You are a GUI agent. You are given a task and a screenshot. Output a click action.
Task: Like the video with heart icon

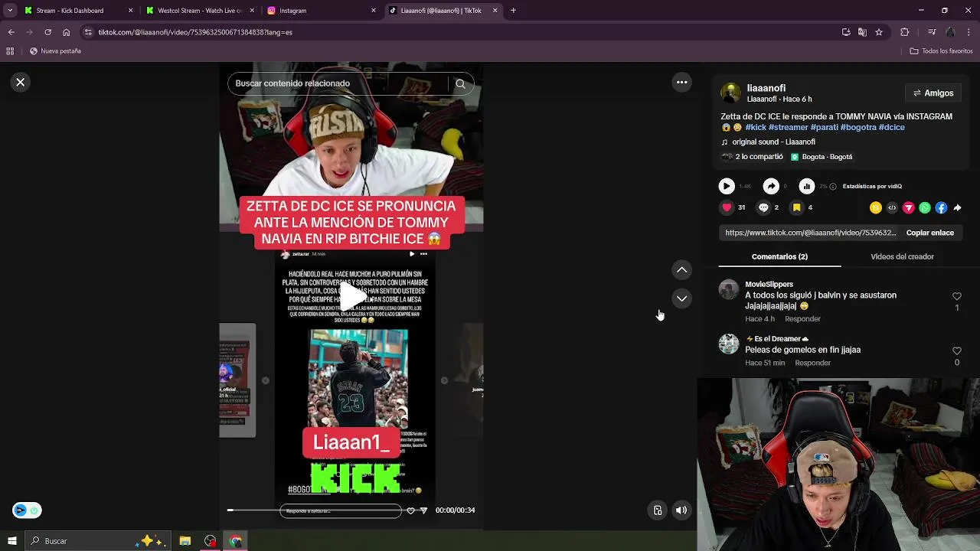727,207
